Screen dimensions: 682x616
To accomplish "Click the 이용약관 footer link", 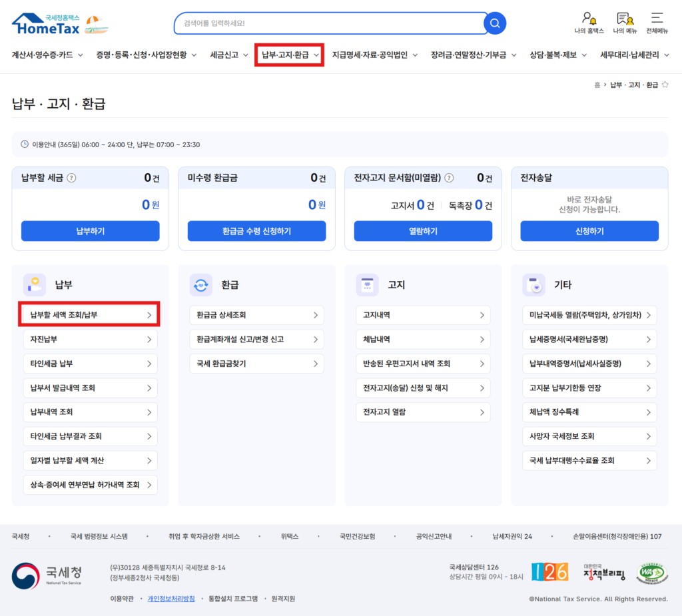I will (x=122, y=599).
